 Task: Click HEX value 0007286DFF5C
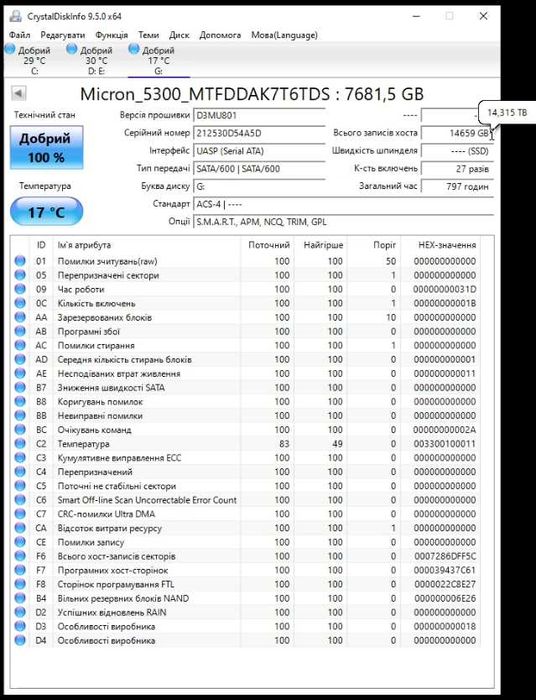tap(445, 556)
